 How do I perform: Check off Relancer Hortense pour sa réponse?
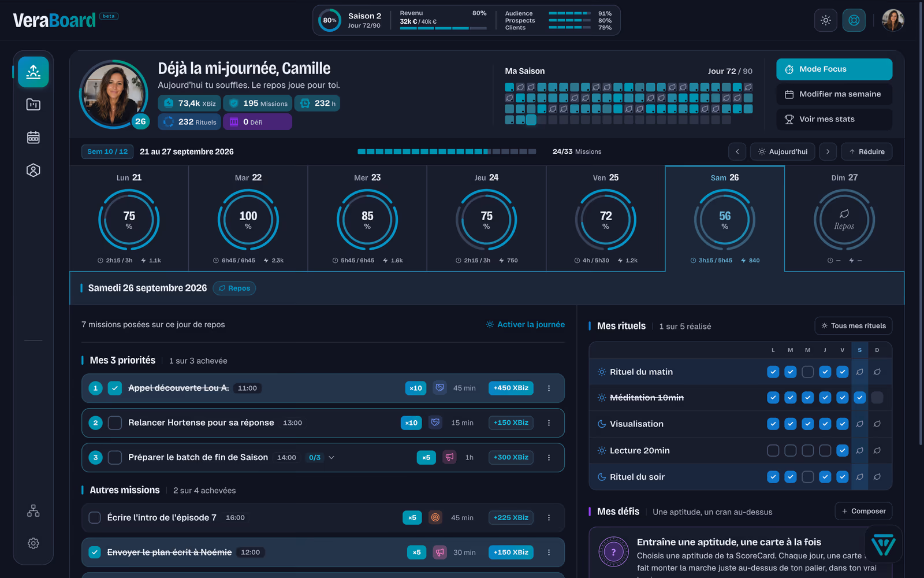coord(115,423)
